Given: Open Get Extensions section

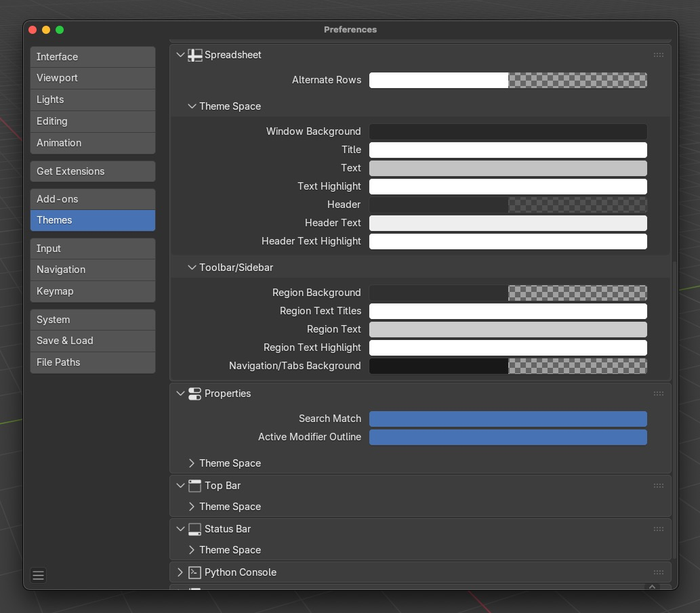Looking at the screenshot, I should (93, 172).
